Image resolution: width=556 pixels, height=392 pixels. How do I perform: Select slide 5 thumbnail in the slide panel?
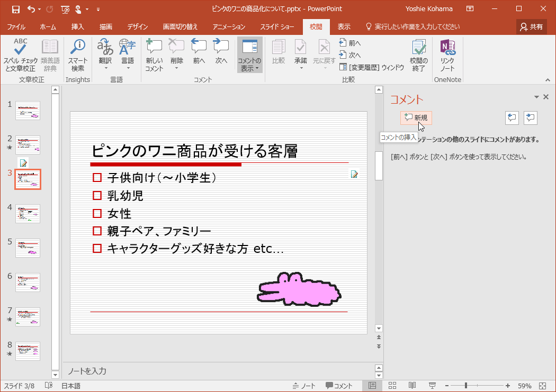(x=28, y=248)
